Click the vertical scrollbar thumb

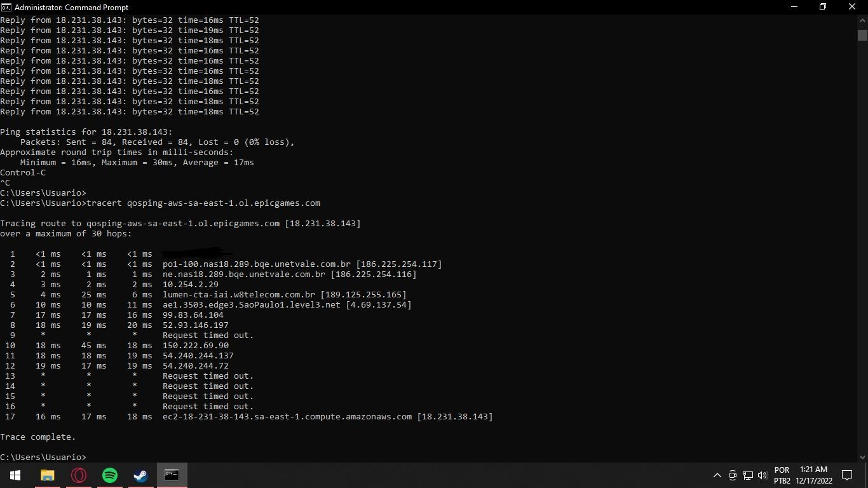(x=862, y=36)
